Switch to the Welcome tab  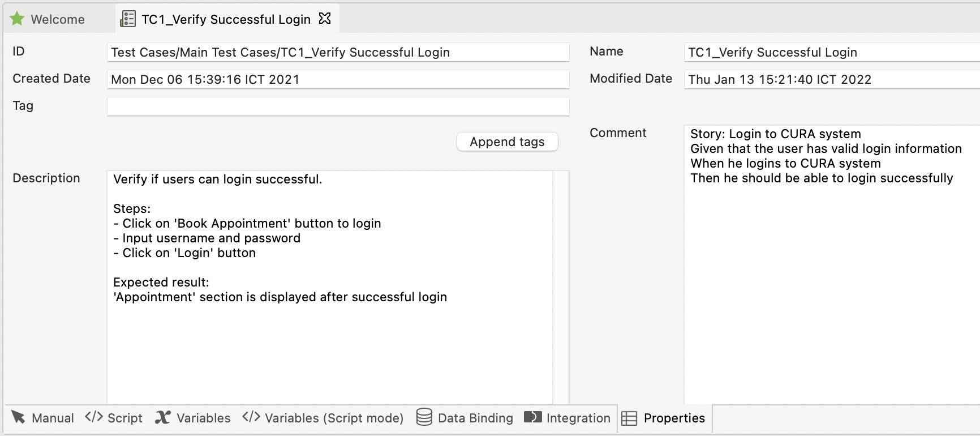[57, 19]
